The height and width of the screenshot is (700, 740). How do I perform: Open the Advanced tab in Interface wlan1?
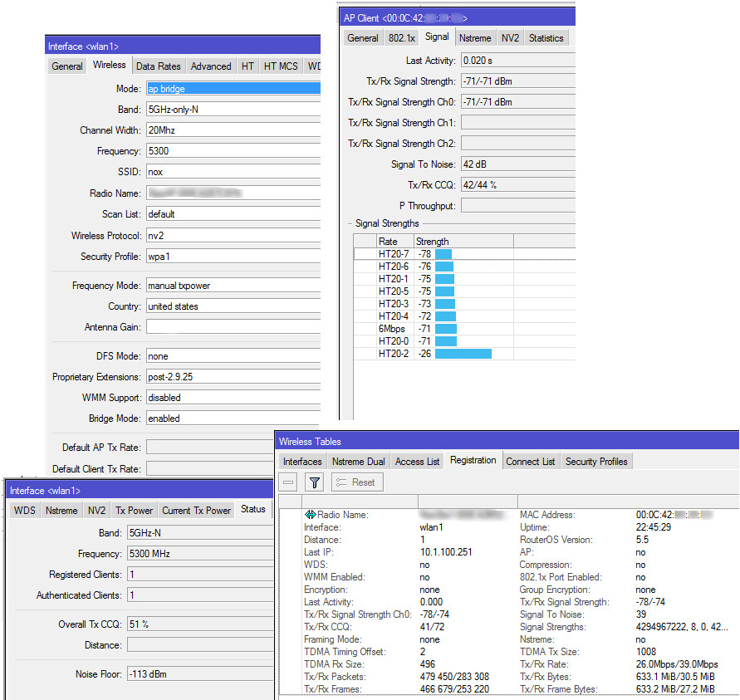point(211,66)
